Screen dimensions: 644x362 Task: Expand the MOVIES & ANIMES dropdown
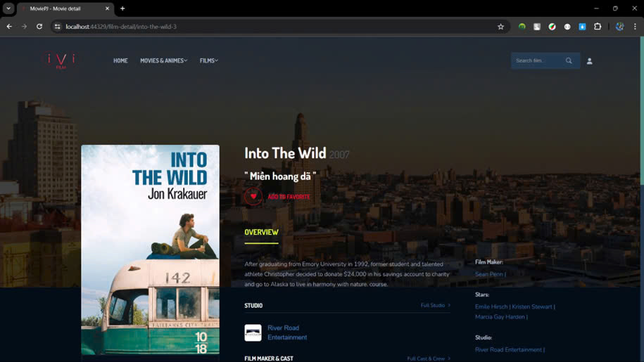(163, 60)
